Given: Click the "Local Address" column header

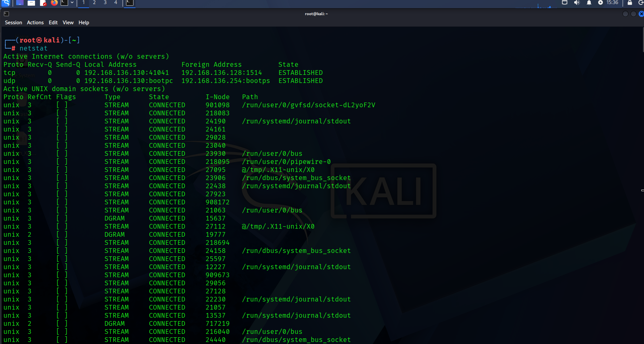Looking at the screenshot, I should [111, 65].
